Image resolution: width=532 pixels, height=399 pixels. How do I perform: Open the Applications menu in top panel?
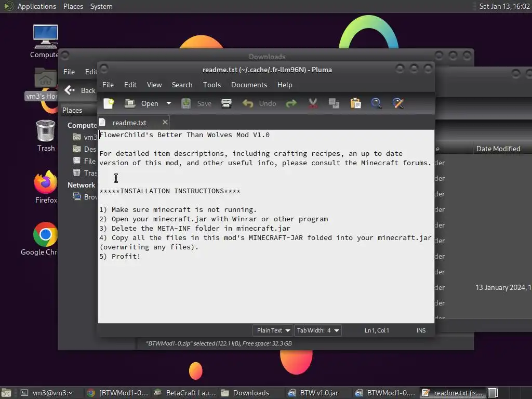pyautogui.click(x=37, y=6)
